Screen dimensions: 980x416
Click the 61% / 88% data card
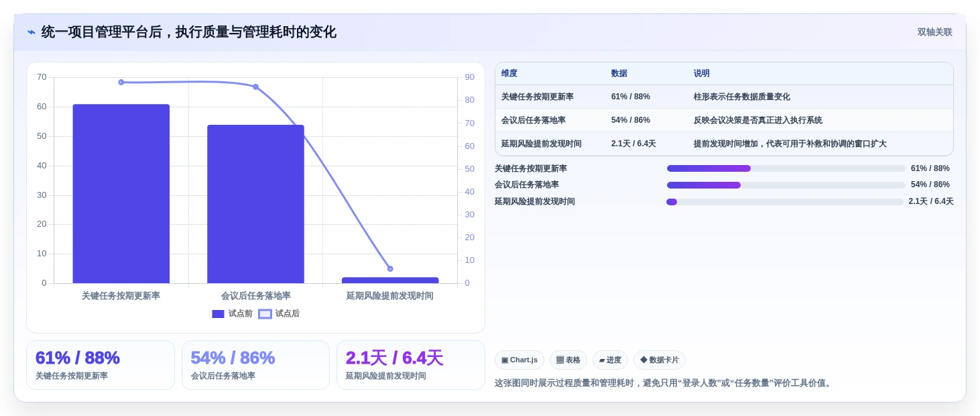(x=101, y=365)
